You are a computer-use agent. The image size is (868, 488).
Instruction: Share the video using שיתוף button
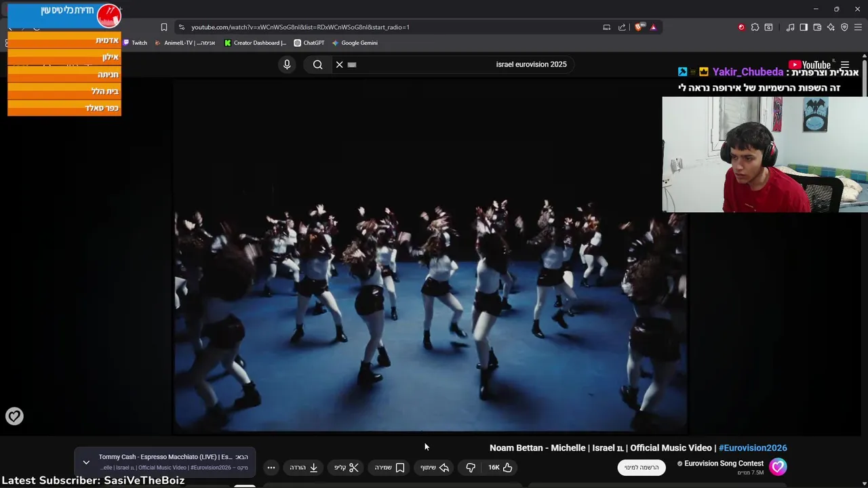[435, 468]
